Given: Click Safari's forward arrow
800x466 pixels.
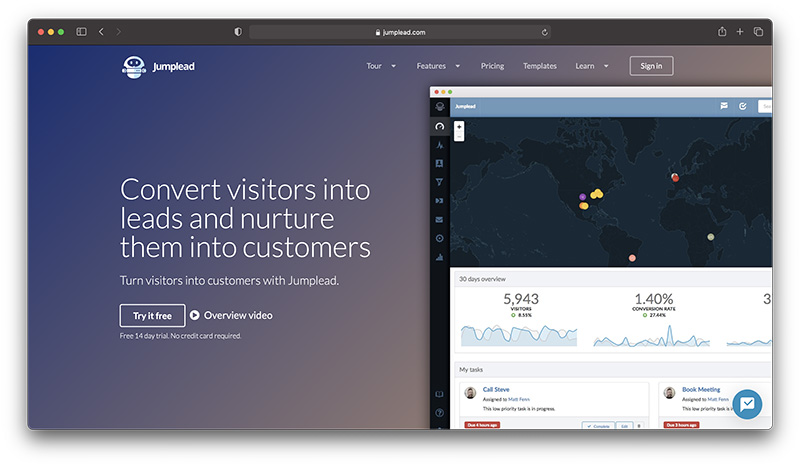Looking at the screenshot, I should click(x=118, y=32).
